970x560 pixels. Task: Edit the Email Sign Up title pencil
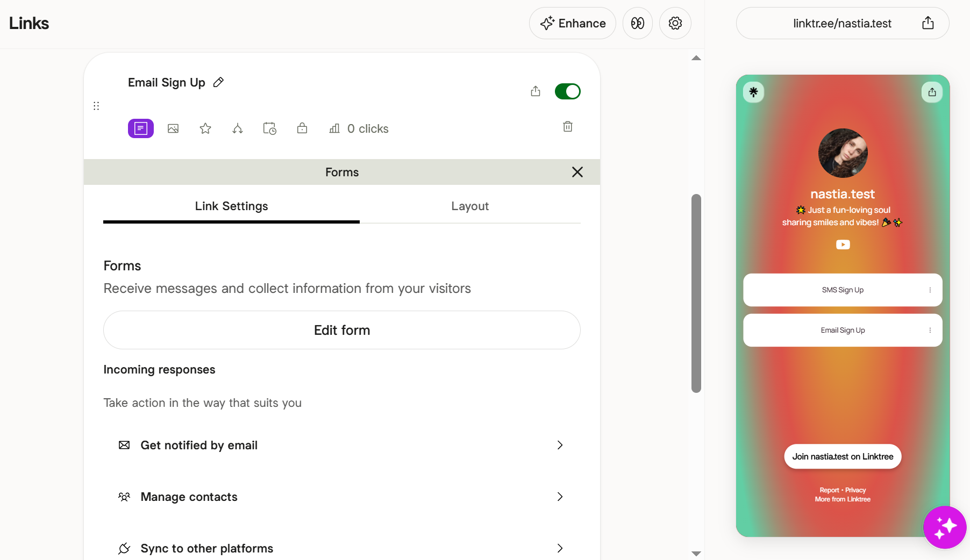point(218,82)
